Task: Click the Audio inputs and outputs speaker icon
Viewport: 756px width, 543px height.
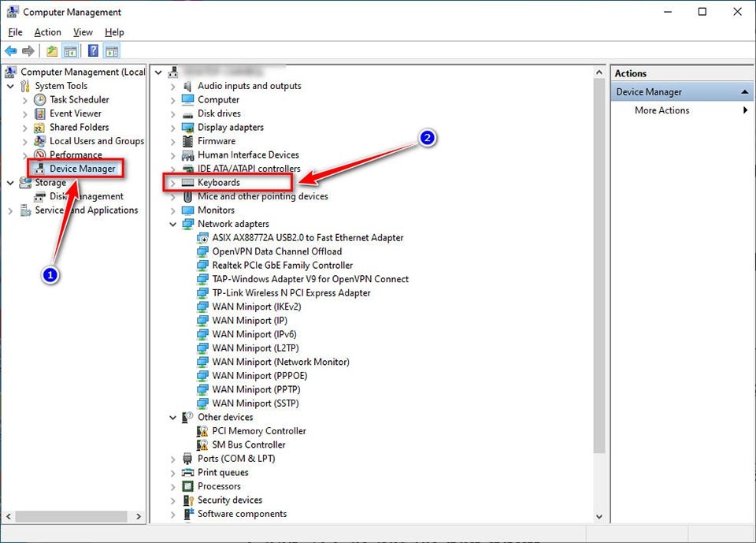Action: coord(187,86)
